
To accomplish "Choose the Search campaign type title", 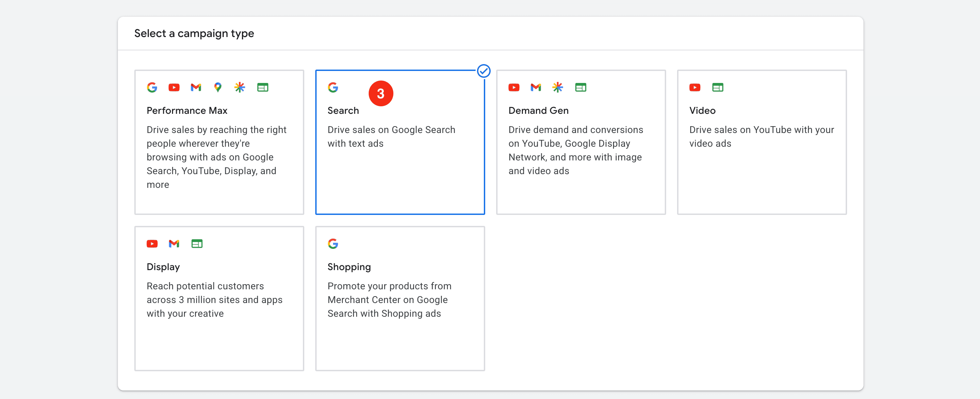I will coord(343,110).
